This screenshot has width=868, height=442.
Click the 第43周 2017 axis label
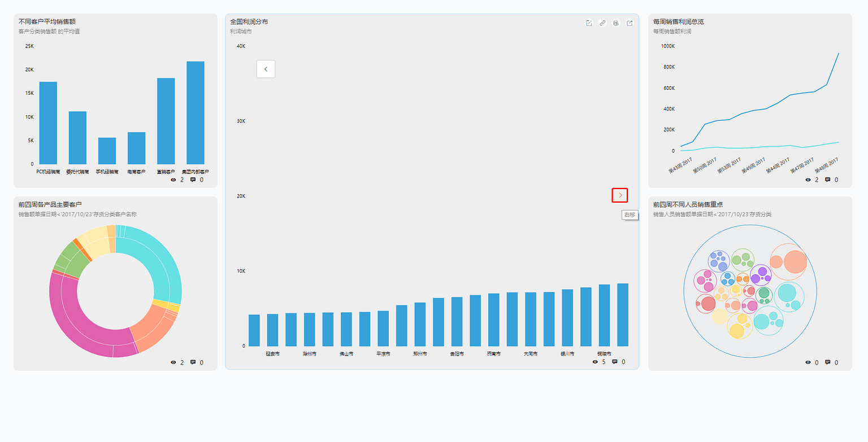[681, 165]
